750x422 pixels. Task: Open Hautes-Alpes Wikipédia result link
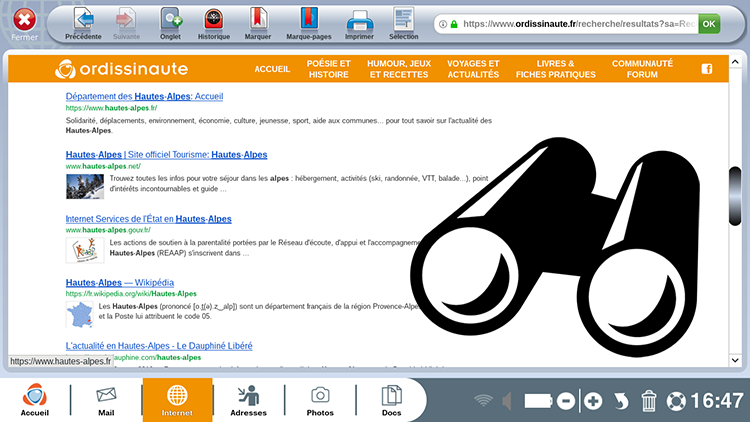pyautogui.click(x=120, y=283)
